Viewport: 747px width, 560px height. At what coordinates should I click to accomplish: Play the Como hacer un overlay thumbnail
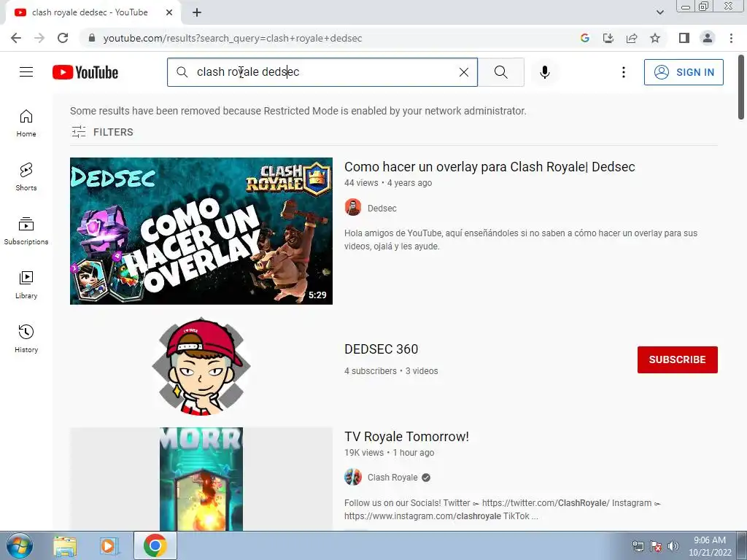[x=201, y=231]
